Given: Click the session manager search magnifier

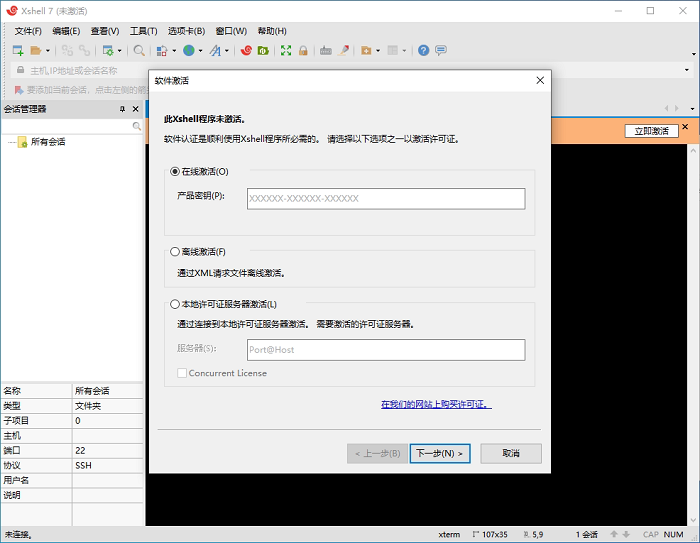Looking at the screenshot, I should 137,126.
